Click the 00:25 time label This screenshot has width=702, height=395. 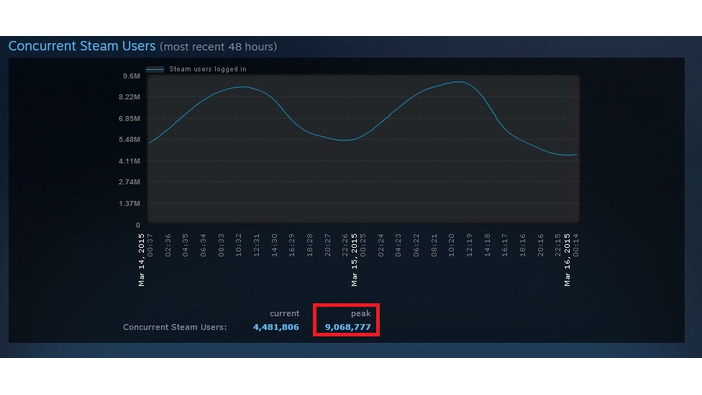(363, 245)
